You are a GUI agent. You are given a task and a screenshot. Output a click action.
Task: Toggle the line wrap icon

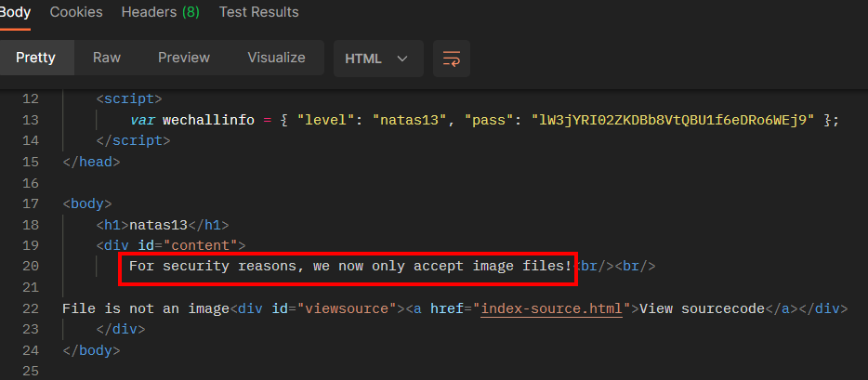pos(452,59)
